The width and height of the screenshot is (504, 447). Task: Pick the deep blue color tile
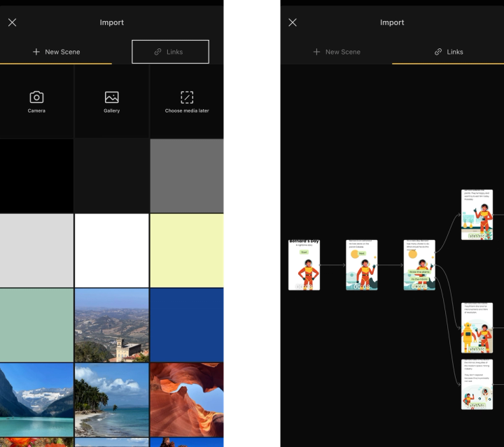(187, 325)
